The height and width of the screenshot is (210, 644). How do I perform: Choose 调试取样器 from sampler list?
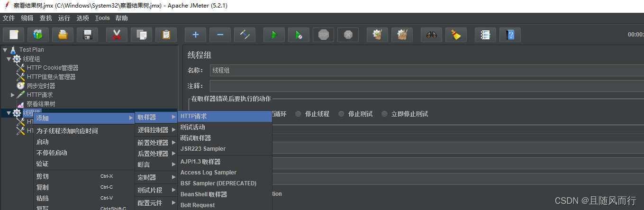(x=225, y=138)
